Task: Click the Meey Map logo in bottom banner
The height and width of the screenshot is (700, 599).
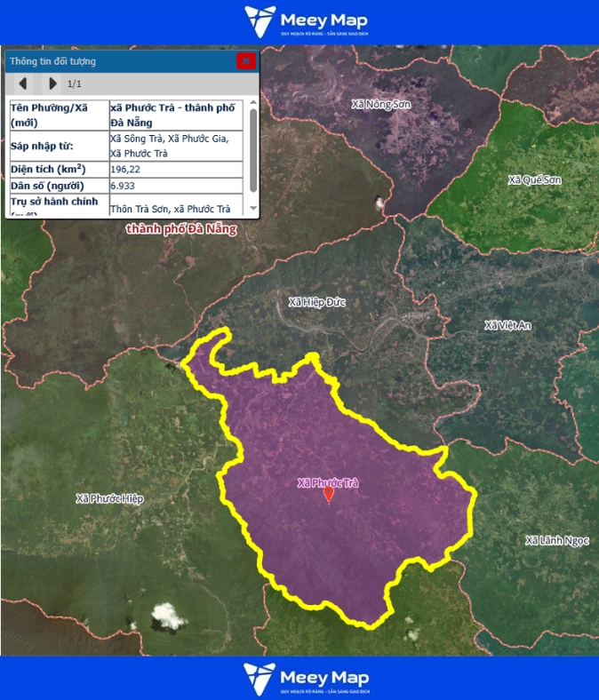Action: pyautogui.click(x=306, y=678)
